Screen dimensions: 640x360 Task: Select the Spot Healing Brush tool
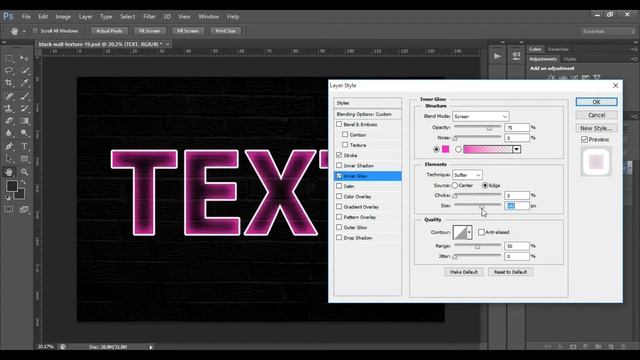tap(9, 96)
